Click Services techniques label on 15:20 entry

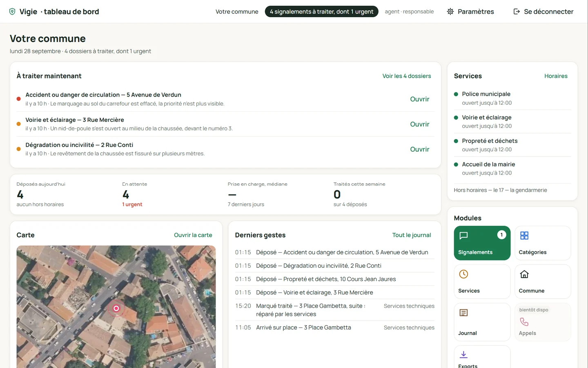click(409, 306)
